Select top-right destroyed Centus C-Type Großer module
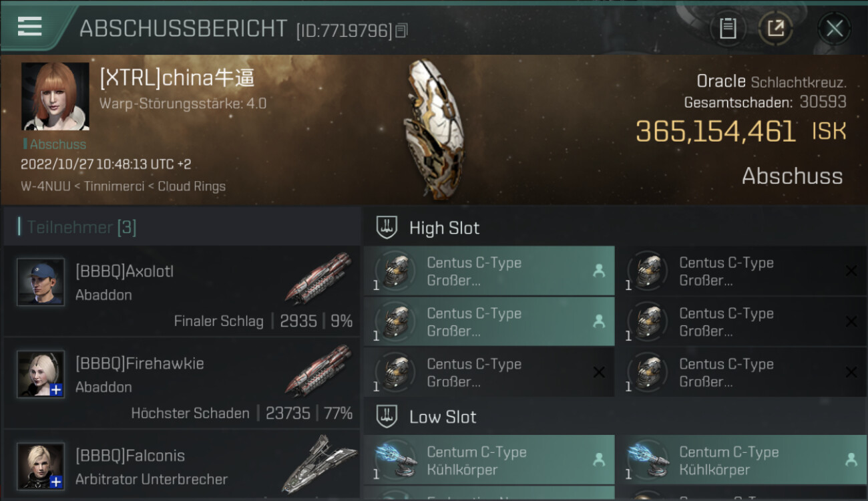This screenshot has height=501, width=868. tap(741, 271)
